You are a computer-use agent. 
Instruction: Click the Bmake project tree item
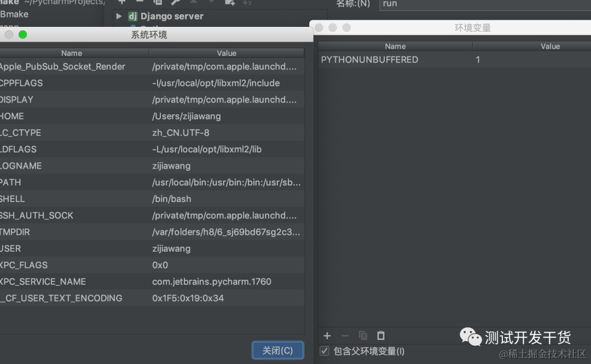14,14
